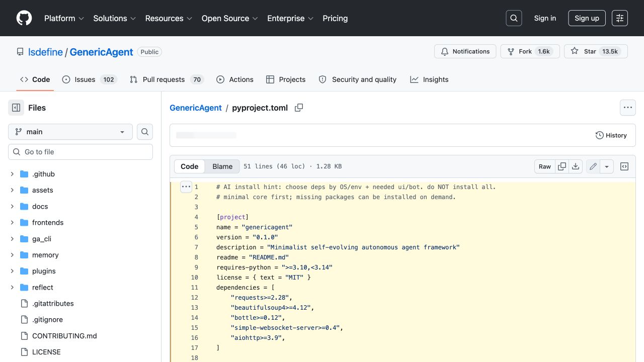644x362 pixels.
Task: Fork the repository
Action: pos(530,51)
